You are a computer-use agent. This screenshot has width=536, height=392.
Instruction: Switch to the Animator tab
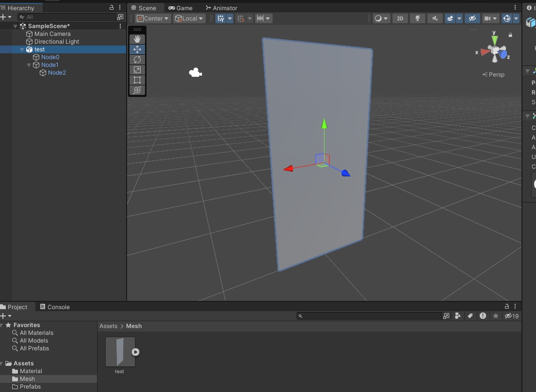click(x=222, y=8)
